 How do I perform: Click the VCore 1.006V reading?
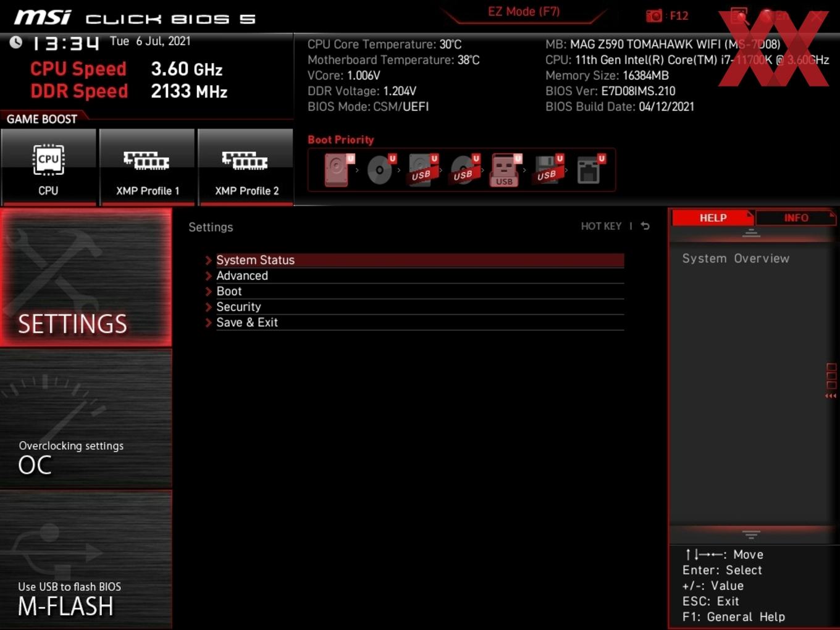pos(344,75)
